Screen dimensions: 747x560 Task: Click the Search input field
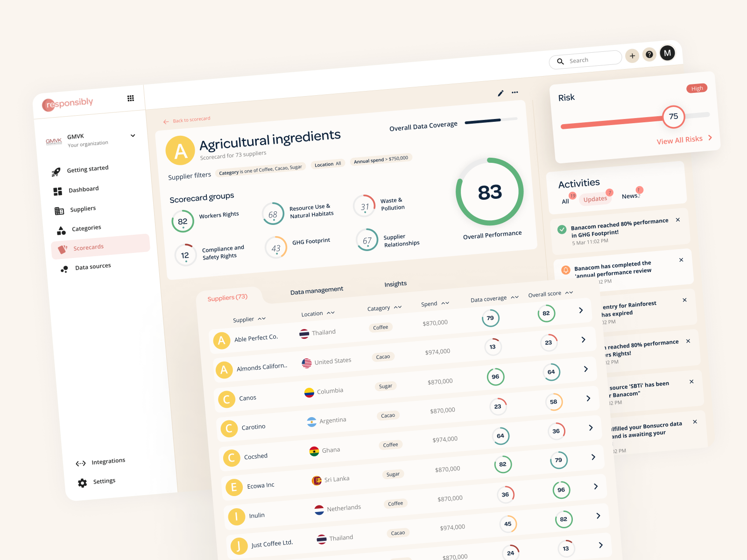pos(586,60)
